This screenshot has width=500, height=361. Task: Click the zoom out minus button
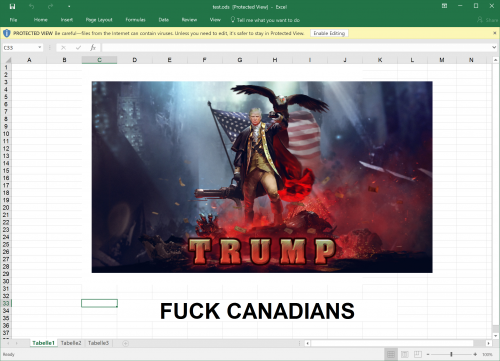pyautogui.click(x=428, y=354)
